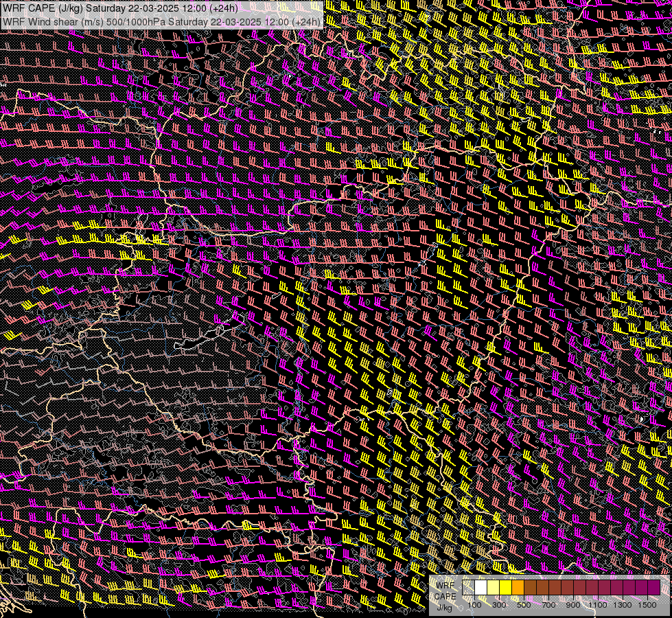
Task: Click the 1500 legend value
Action: click(647, 605)
